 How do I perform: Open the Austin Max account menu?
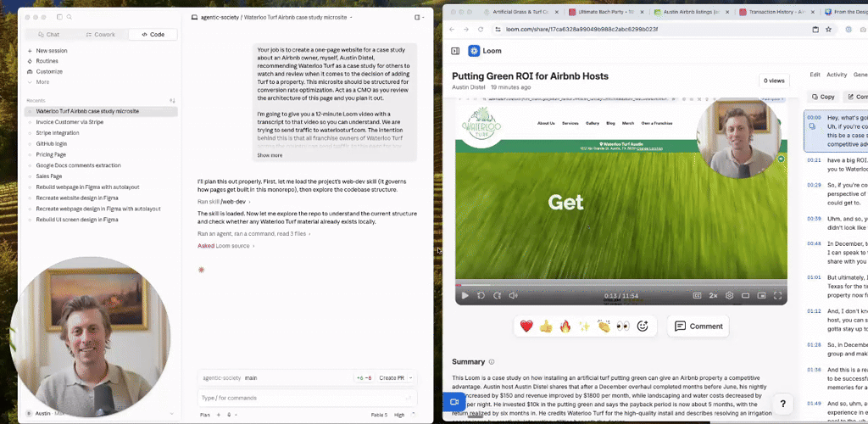(x=100, y=414)
